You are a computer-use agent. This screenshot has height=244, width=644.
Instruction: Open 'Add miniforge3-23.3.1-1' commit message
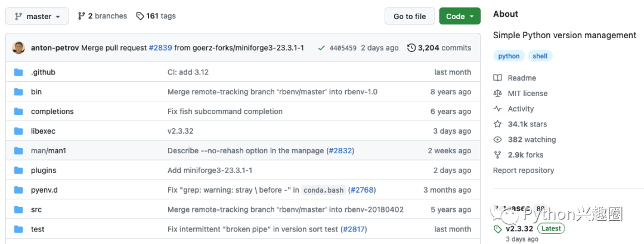point(210,171)
